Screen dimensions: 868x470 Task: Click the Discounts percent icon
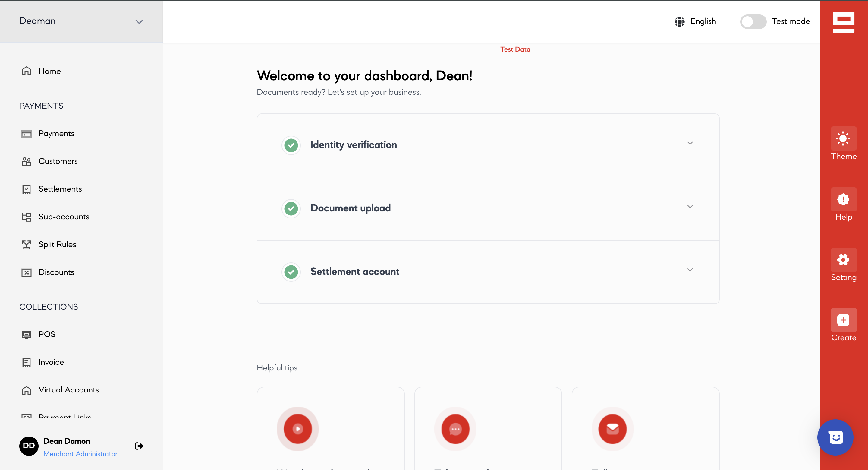pyautogui.click(x=26, y=272)
